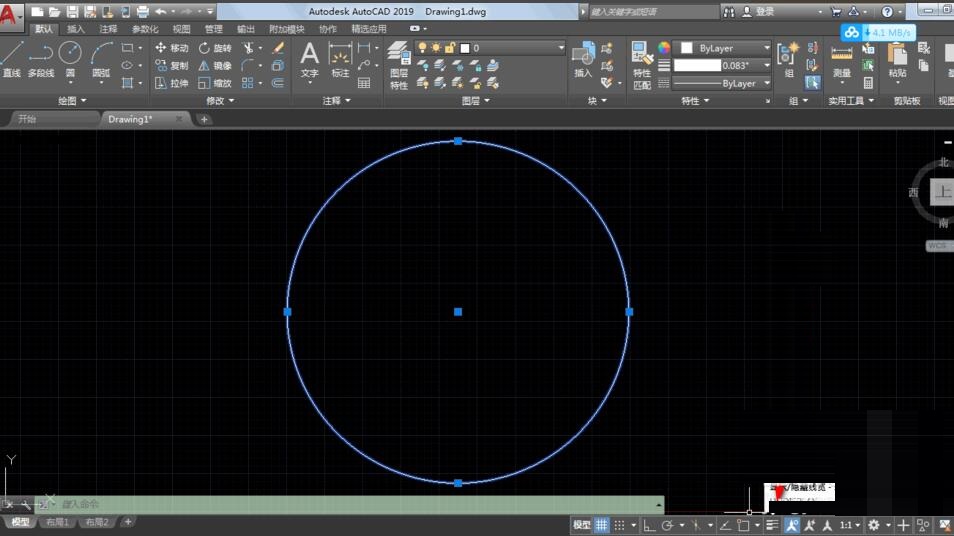The height and width of the screenshot is (536, 954).
Task: Click the Erase tool icon
Action: point(278,47)
